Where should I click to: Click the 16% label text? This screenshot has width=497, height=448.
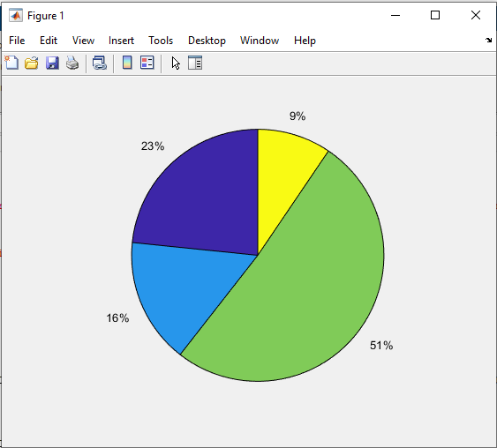(117, 317)
